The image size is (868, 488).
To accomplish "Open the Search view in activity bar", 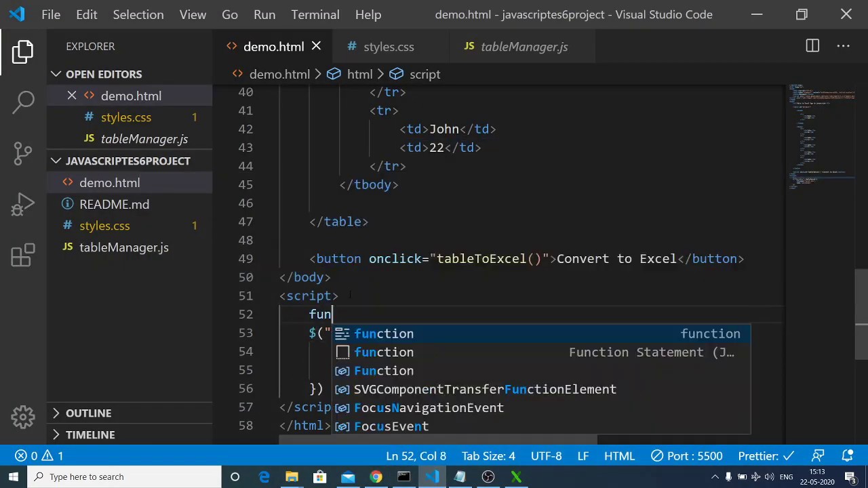I will [23, 102].
